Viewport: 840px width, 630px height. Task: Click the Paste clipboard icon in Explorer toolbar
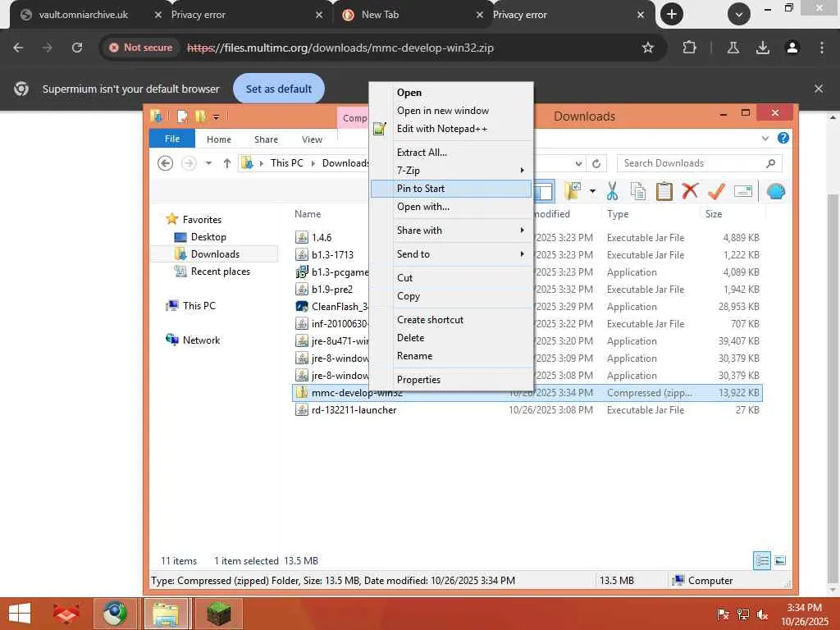click(664, 191)
